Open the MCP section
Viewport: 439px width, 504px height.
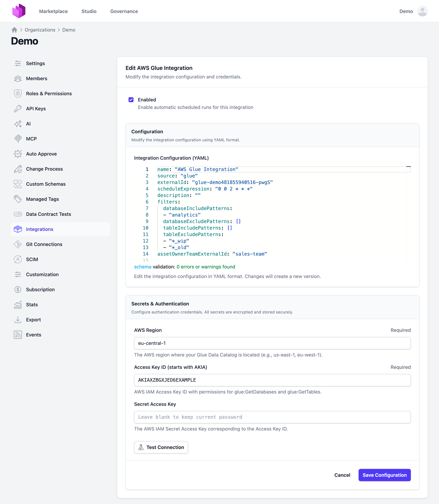tap(31, 139)
